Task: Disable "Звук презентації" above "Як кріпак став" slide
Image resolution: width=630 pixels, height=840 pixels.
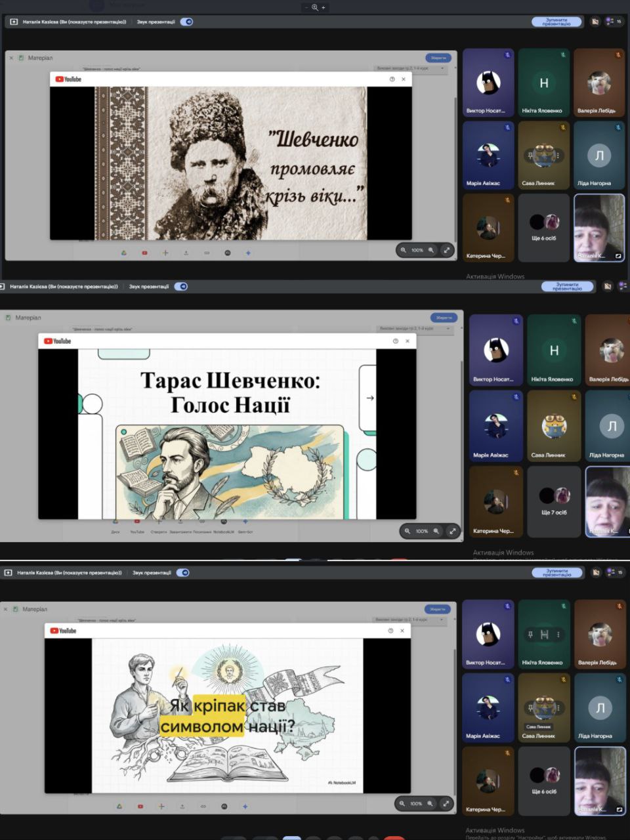Action: tap(184, 572)
